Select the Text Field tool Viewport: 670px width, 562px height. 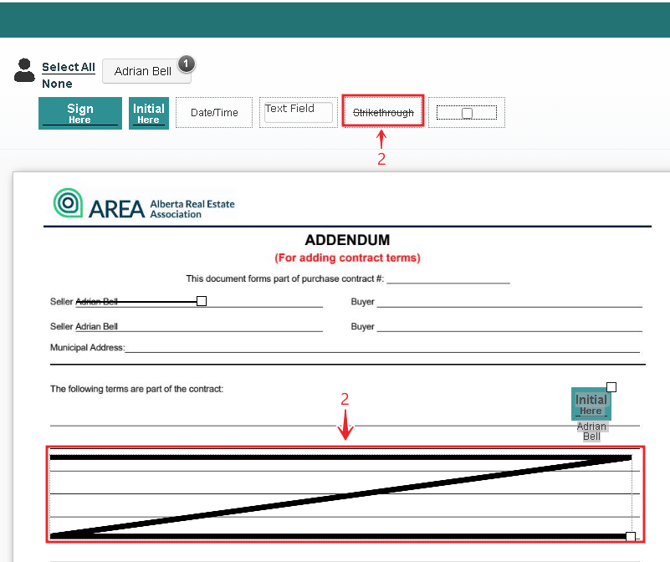[296, 111]
